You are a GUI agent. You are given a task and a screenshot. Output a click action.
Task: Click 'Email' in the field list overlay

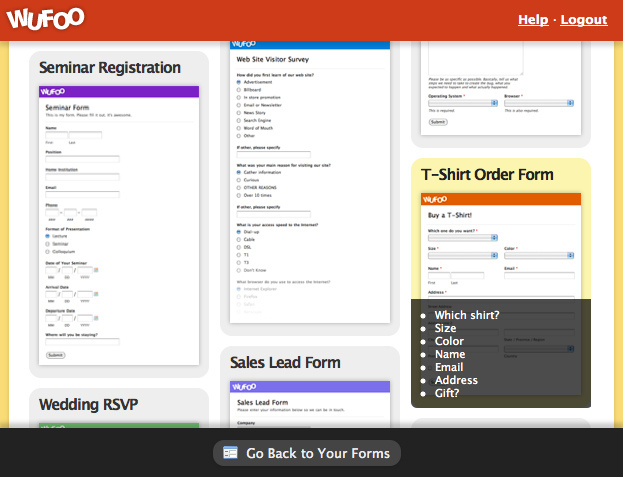coord(449,367)
